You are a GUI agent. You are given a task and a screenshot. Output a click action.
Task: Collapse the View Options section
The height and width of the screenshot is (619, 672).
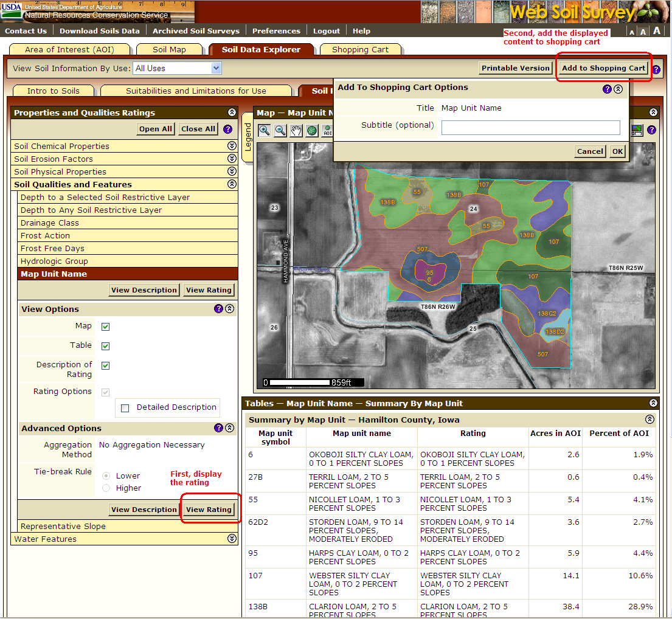230,309
